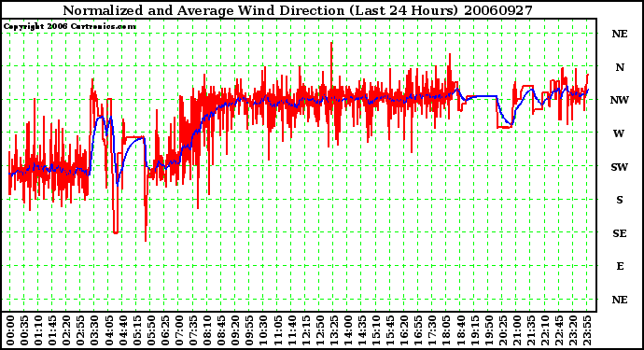Click the 23:55 time axis label
Screen dimensions: 644x350
(586, 330)
